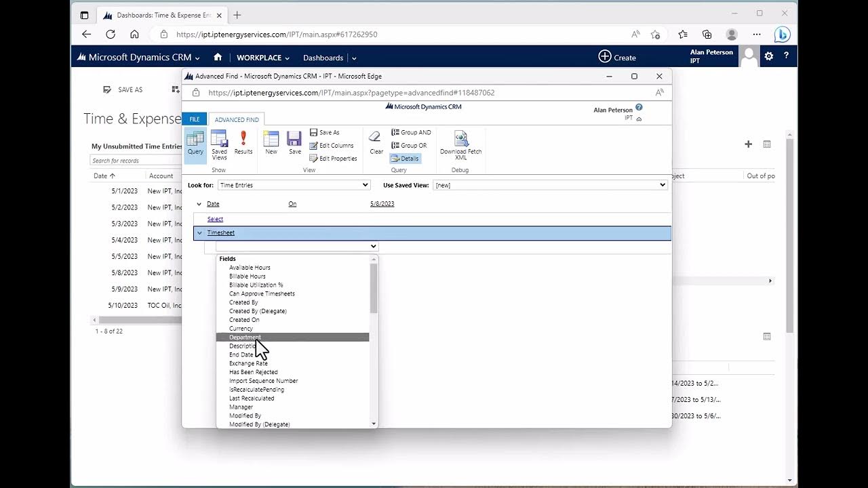Click the Select link
This screenshot has width=868, height=488.
pyautogui.click(x=215, y=219)
